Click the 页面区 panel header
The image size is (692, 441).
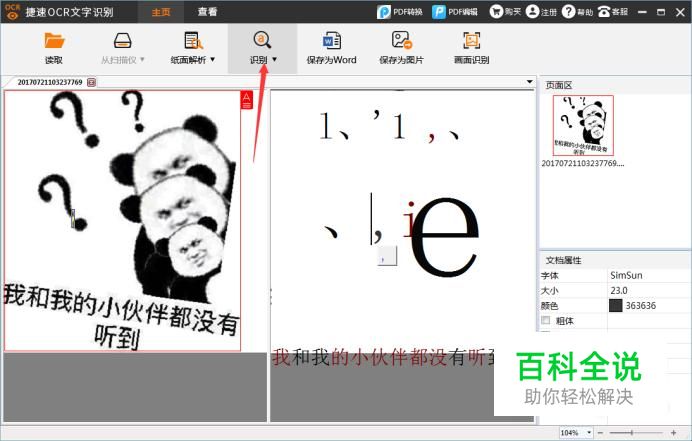pos(559,85)
